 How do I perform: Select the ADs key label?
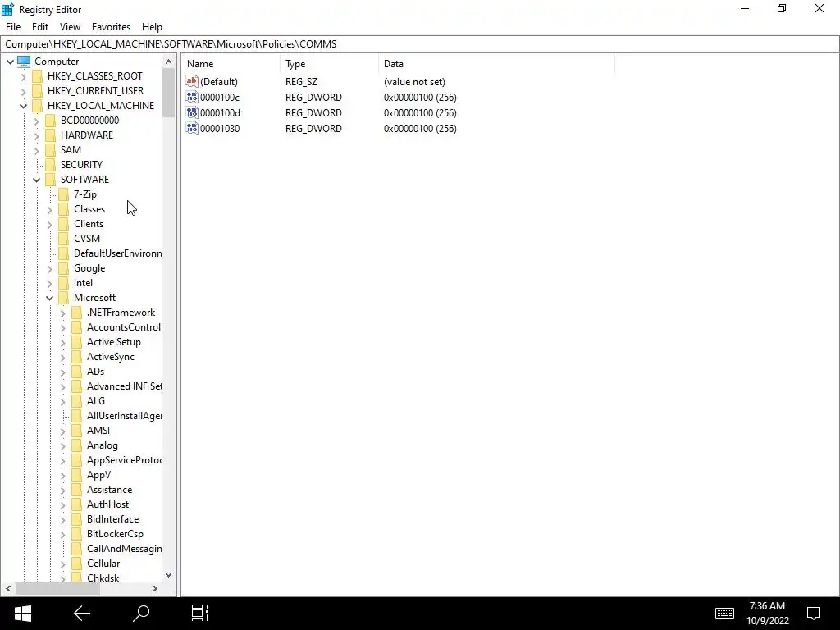(x=95, y=372)
